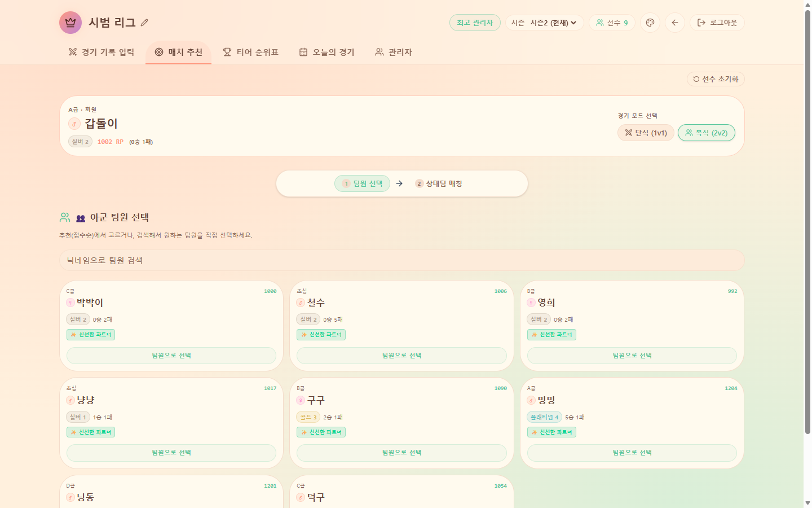
Task: Select 영희 as teammate
Action: [632, 356]
